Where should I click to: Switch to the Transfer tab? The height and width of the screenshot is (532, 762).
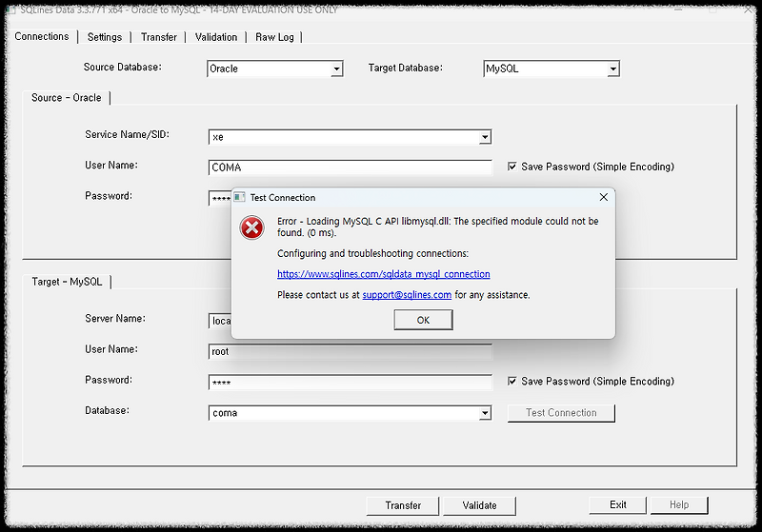coord(159,37)
